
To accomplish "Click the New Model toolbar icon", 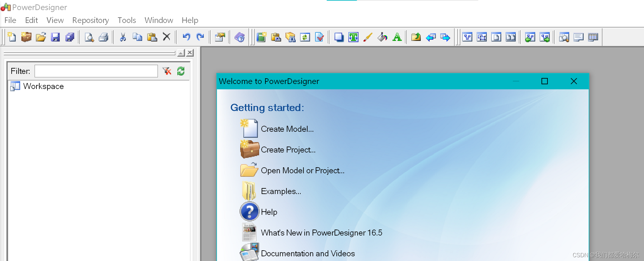I will click(x=12, y=37).
